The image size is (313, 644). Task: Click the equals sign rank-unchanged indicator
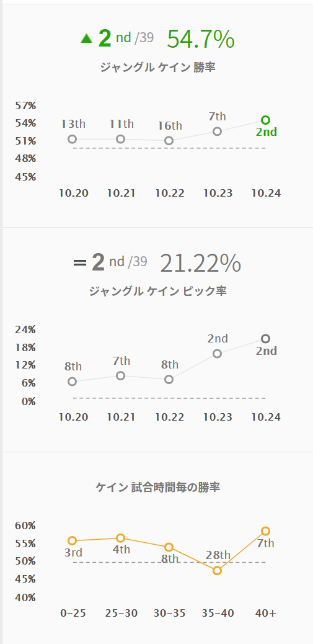(79, 263)
